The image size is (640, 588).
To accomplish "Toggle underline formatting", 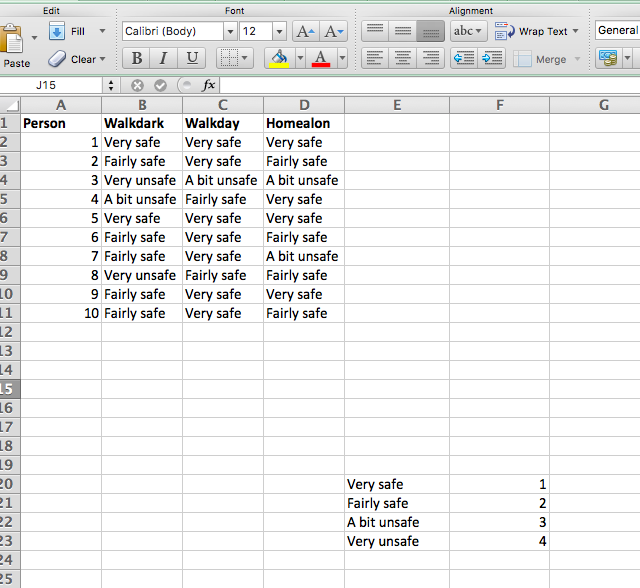I will point(192,59).
